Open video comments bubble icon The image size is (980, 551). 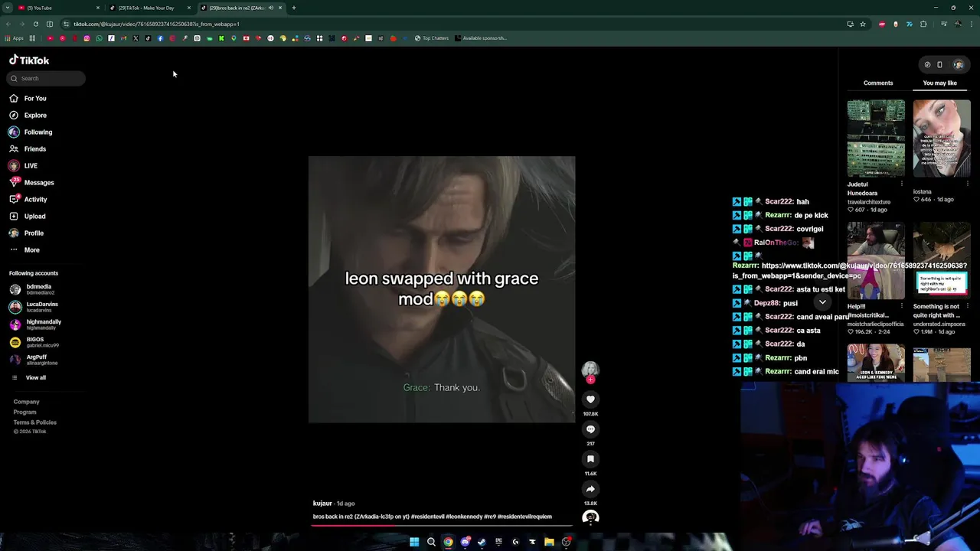(590, 429)
